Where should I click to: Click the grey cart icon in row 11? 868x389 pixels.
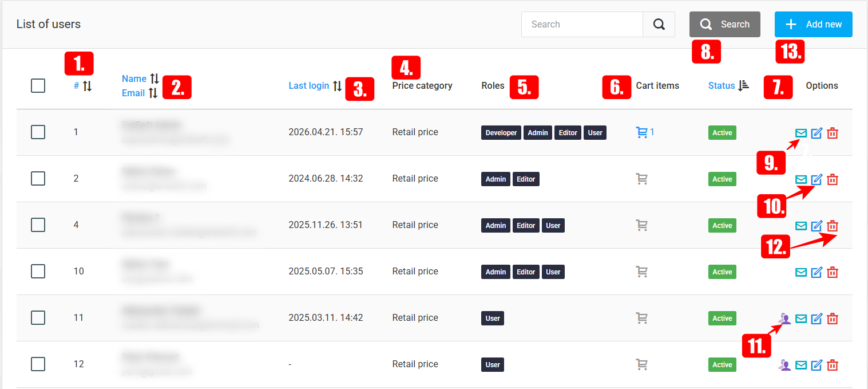coord(642,318)
